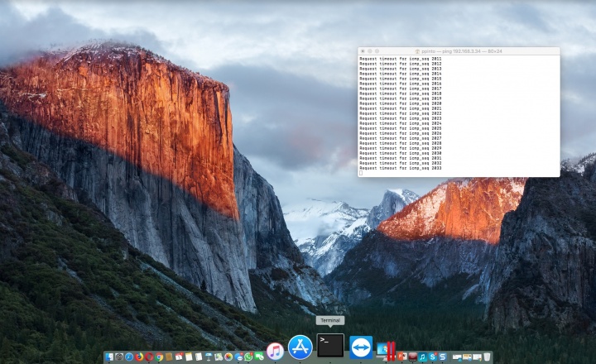Open the Trash in the dock
The width and height of the screenshot is (596, 364).
(x=487, y=357)
